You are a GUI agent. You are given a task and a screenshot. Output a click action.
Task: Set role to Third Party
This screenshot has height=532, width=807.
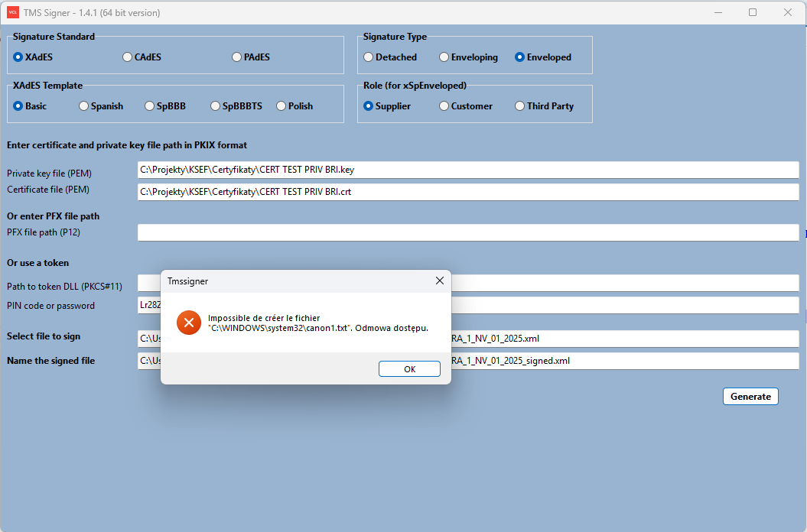point(520,106)
